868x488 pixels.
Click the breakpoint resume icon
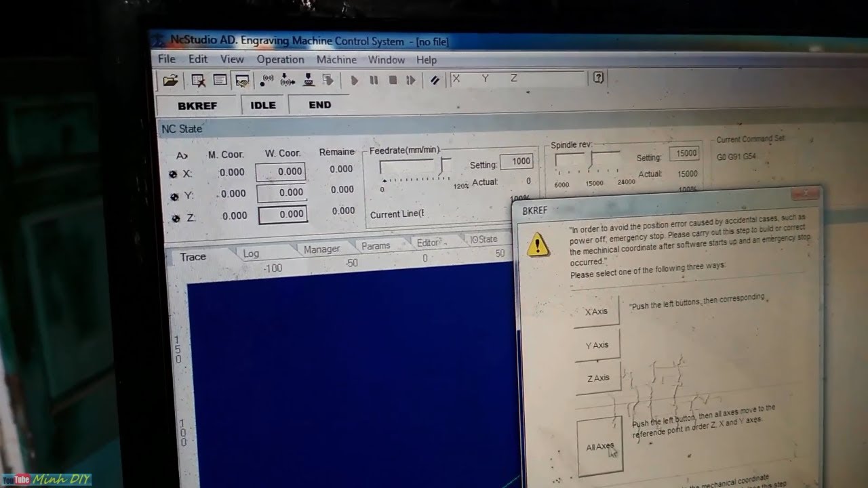click(410, 80)
